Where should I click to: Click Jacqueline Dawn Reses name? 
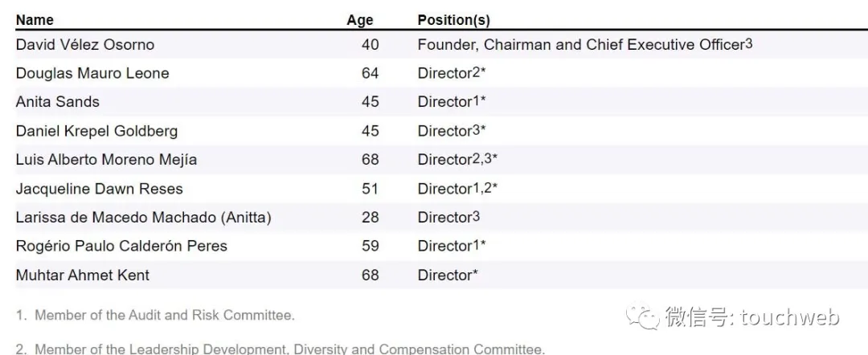tap(99, 189)
